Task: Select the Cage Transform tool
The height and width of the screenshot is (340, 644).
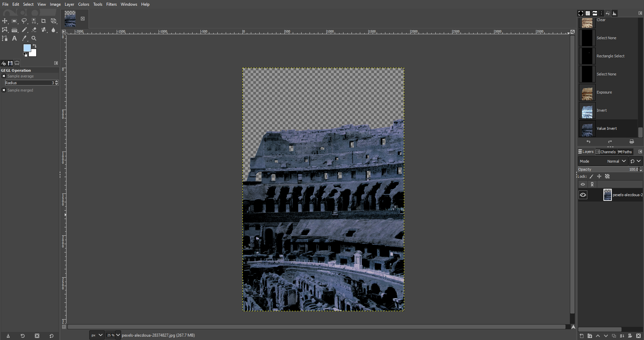Action: [x=5, y=30]
